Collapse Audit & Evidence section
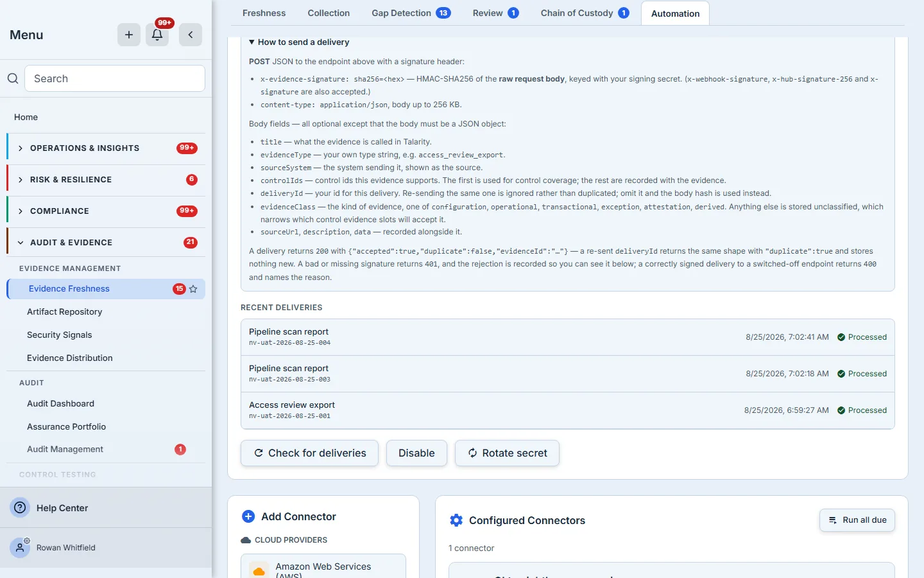This screenshot has height=578, width=924. click(106, 243)
